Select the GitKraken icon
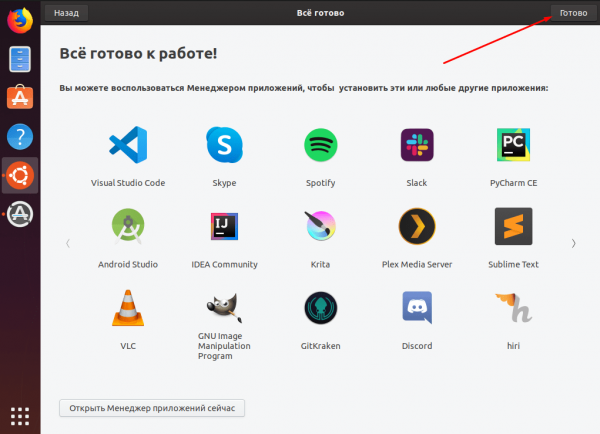This screenshot has width=600, height=434. (321, 308)
